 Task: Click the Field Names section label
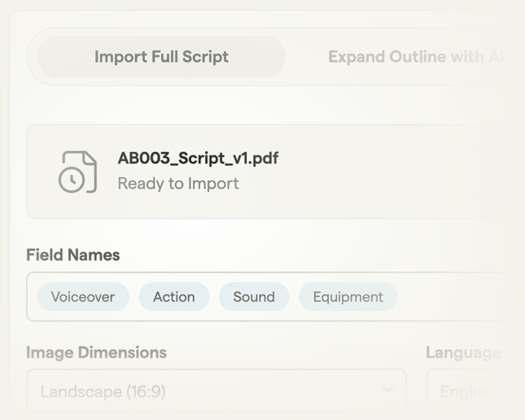(73, 254)
